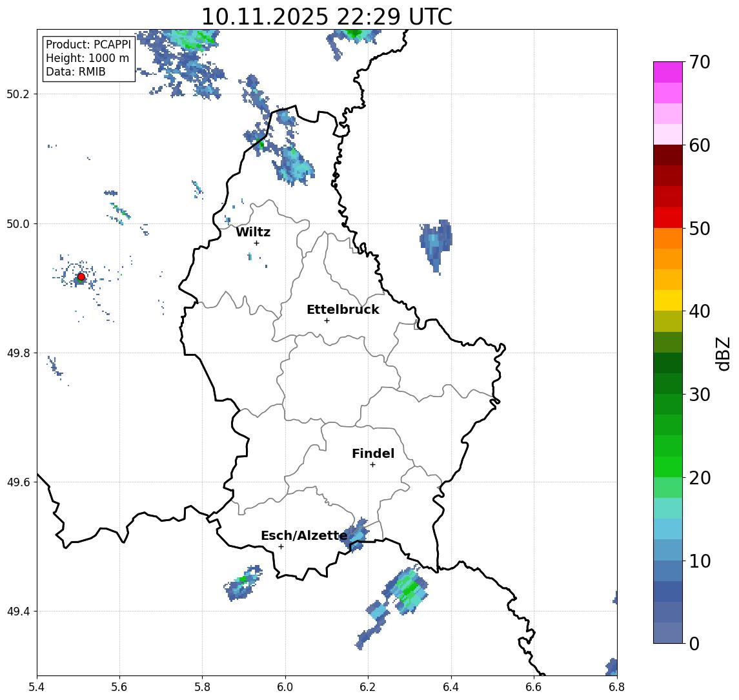Image resolution: width=739 pixels, height=700 pixels.
Task: Click the Esch/Alzette station cross marker
Action: tap(281, 547)
